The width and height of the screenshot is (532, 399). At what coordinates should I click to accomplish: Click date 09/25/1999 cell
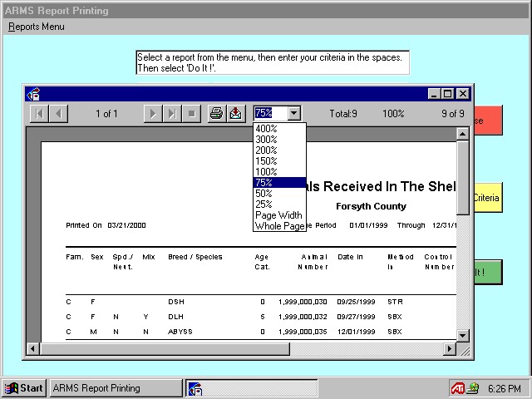[x=357, y=302]
